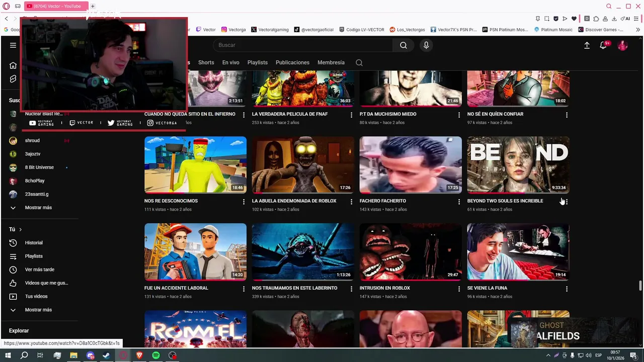
Task: Select the Vector YouTube browser tab
Action: [55, 6]
